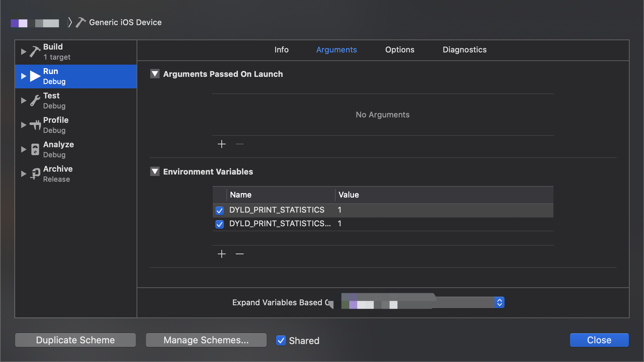The height and width of the screenshot is (362, 644).
Task: Toggle the Shared checkbox
Action: pos(281,340)
